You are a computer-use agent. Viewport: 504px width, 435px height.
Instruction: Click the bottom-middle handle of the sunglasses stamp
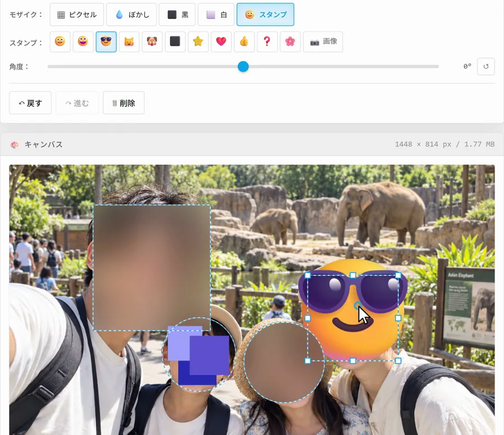point(353,361)
